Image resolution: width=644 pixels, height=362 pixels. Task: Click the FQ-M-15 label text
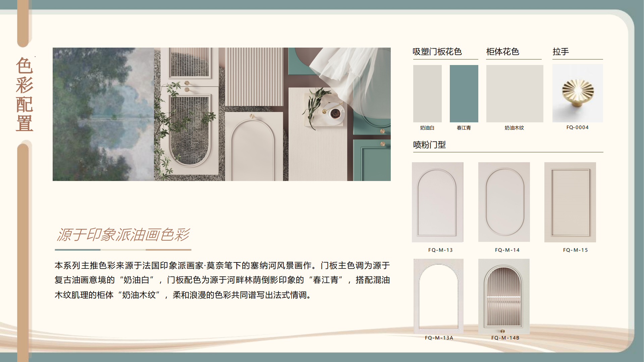(575, 250)
